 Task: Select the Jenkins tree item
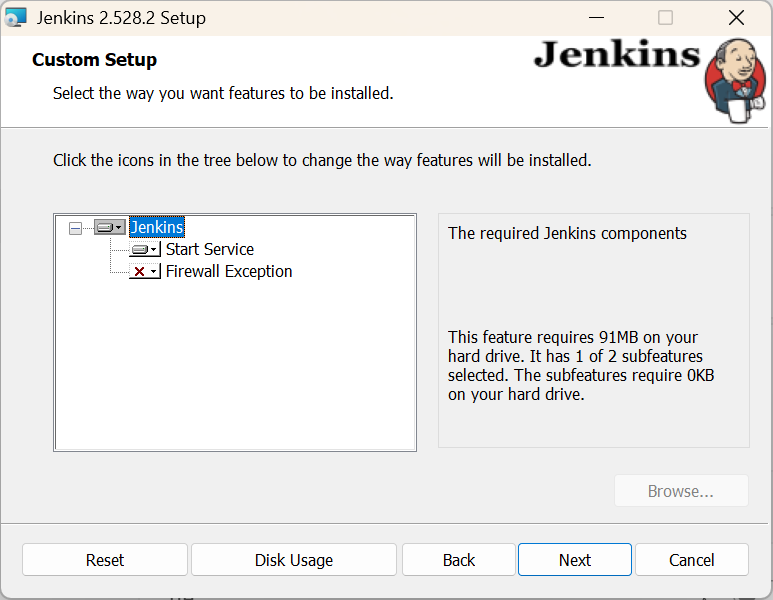click(157, 227)
